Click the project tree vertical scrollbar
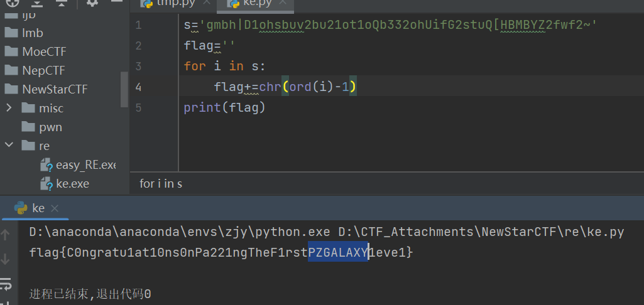This screenshot has width=644, height=305. tap(124, 89)
